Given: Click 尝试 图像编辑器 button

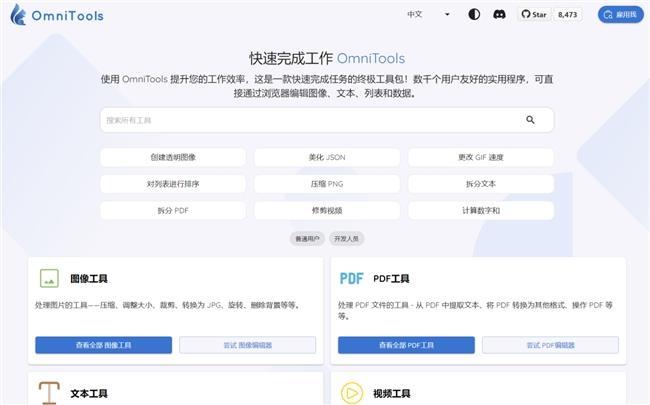Looking at the screenshot, I should (x=247, y=345).
